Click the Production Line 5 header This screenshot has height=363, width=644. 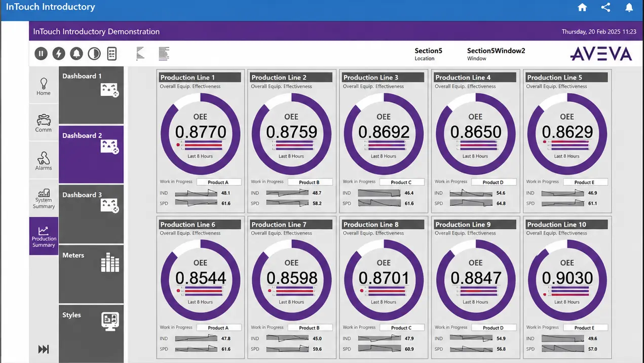click(567, 78)
